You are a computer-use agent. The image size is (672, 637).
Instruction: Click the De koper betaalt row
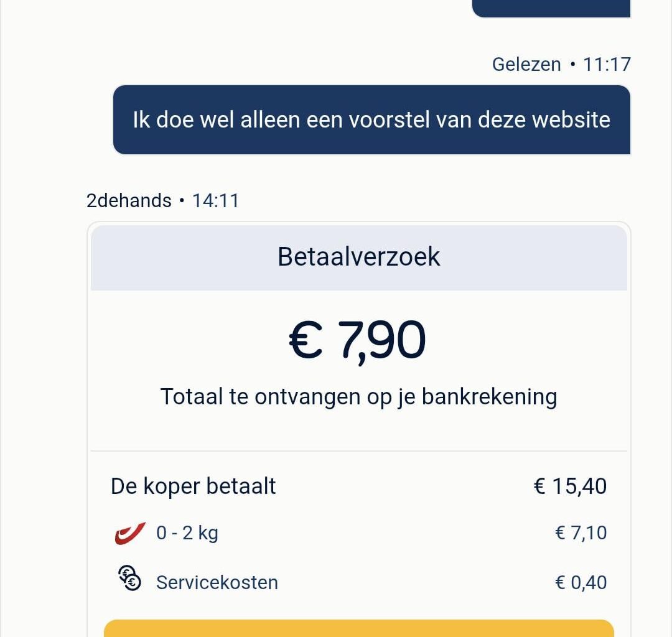194,486
